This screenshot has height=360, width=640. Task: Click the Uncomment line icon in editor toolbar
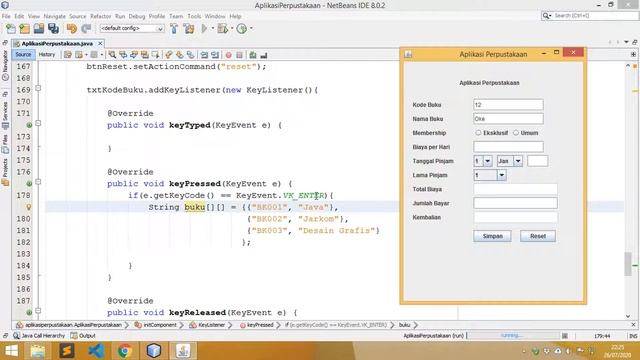264,55
